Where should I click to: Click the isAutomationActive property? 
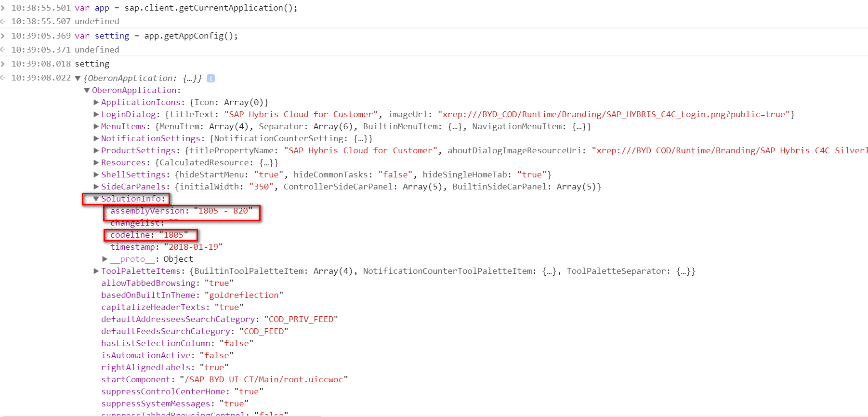pyautogui.click(x=146, y=355)
